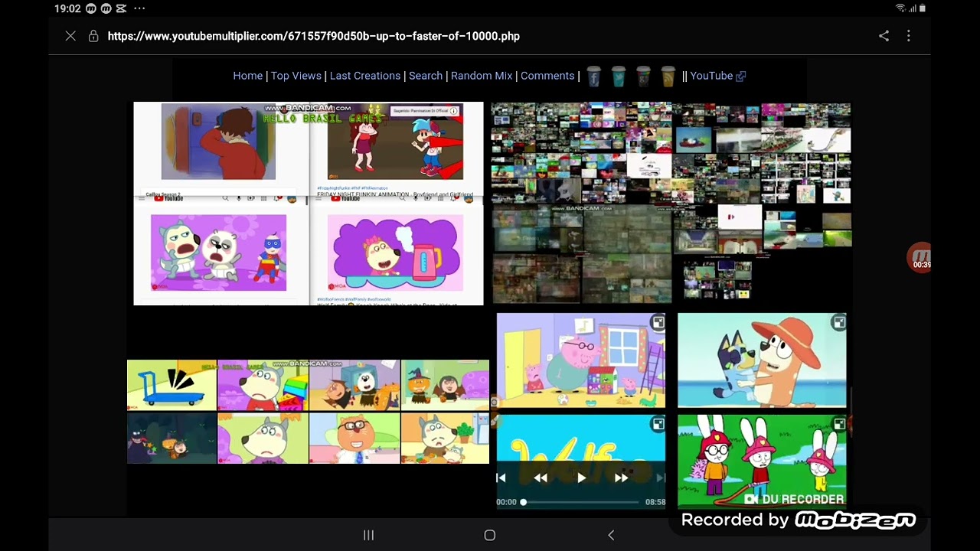Skip to next track on the Wolfoo video
980x551 pixels.
[661, 478]
